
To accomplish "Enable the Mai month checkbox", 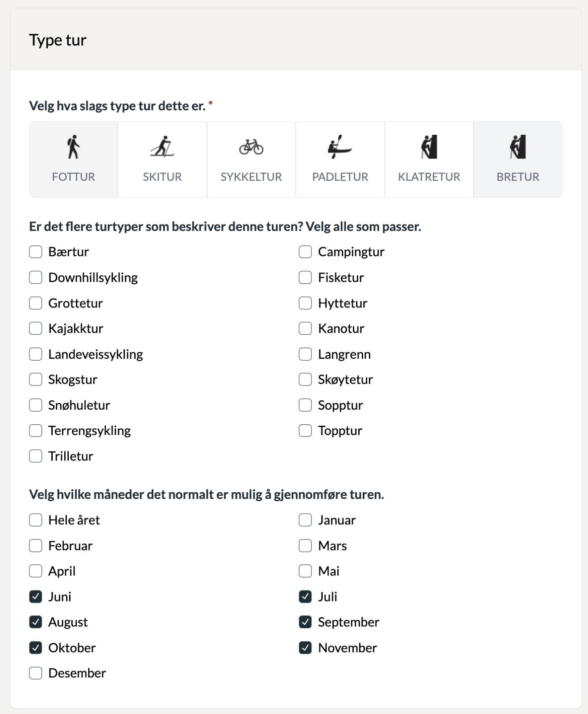I will (x=305, y=571).
